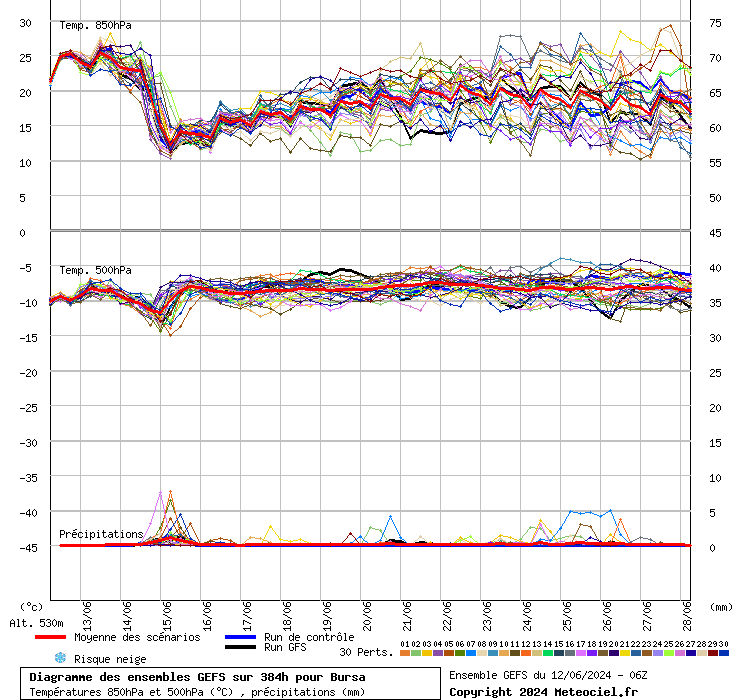Select perturbation 14 bright green swatch
Viewport: 740px width, 700px height.
click(x=548, y=653)
